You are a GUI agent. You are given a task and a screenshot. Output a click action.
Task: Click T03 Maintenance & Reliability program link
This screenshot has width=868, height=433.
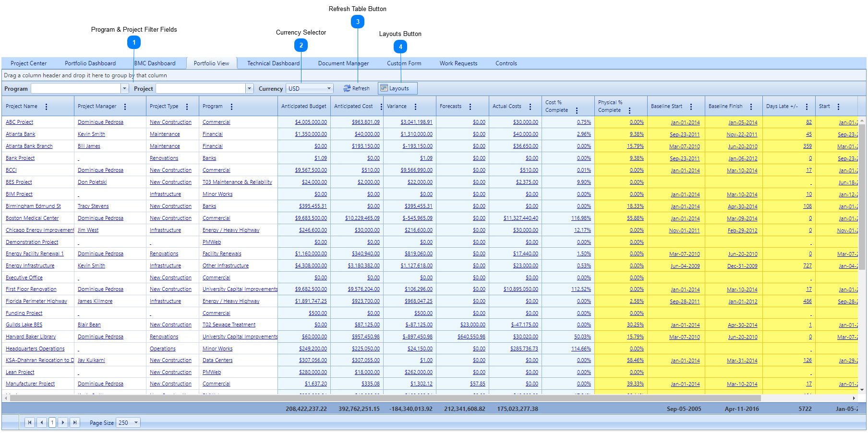tap(237, 182)
